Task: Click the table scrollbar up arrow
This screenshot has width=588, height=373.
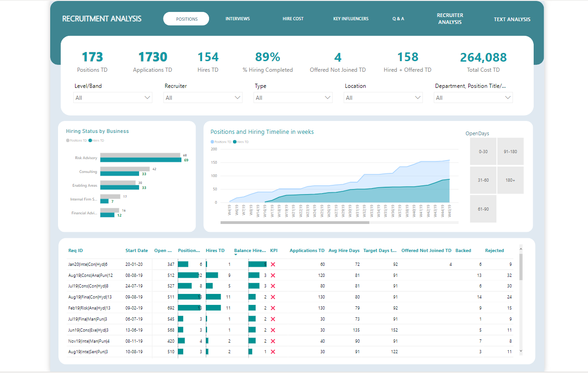Action: [x=521, y=250]
